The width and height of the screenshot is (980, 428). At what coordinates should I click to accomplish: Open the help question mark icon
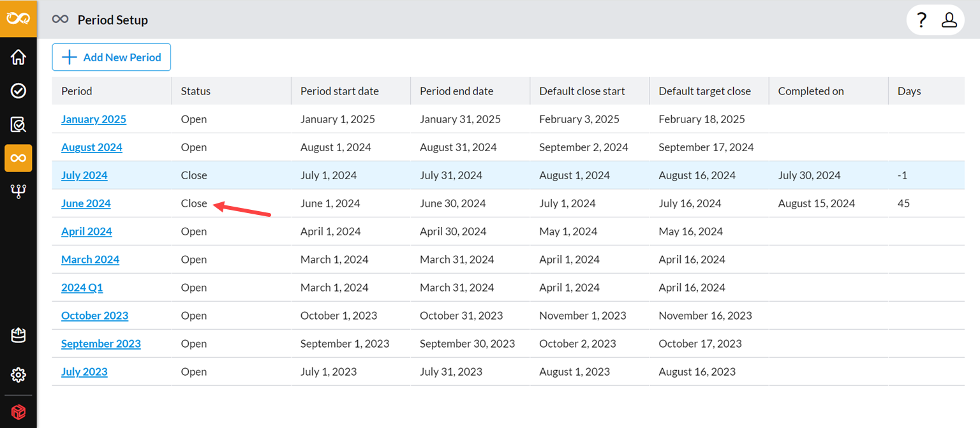[x=921, y=20]
